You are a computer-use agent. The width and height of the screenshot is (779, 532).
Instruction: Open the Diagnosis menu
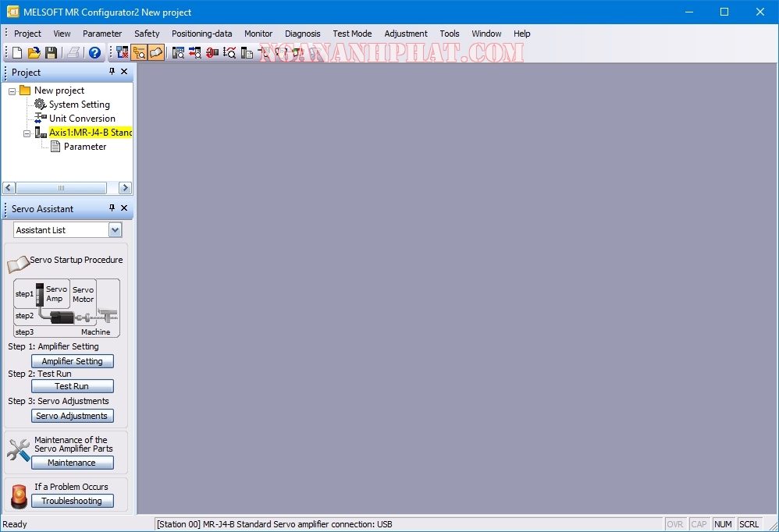[x=303, y=34]
